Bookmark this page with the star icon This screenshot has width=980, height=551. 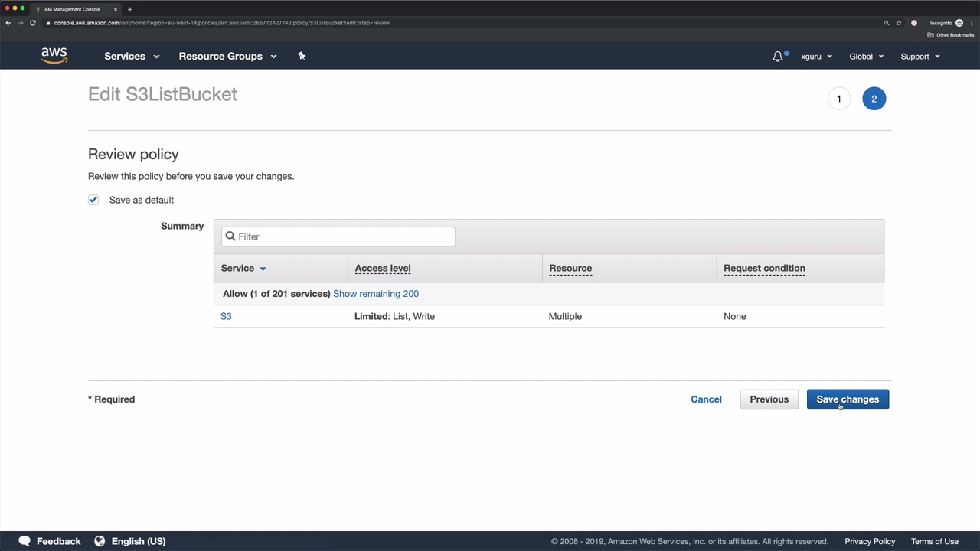(899, 23)
